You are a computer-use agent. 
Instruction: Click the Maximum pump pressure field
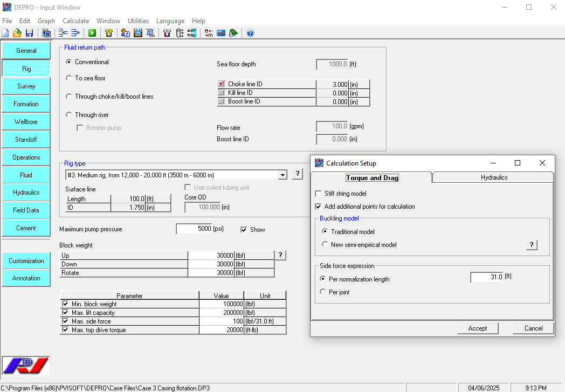[194, 229]
